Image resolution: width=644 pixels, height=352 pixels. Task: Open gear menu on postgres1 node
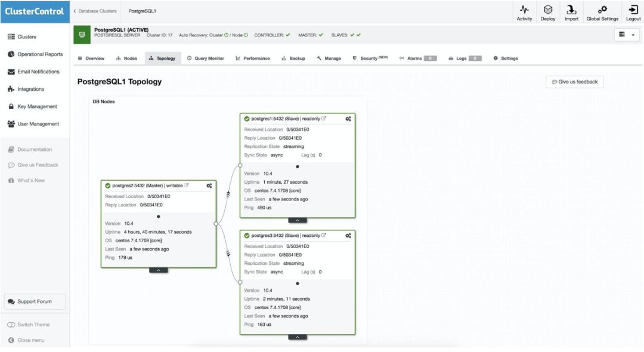(348, 119)
